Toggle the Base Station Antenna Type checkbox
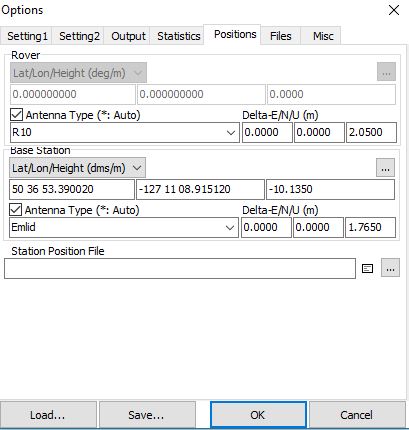This screenshot has height=430, width=409. pyautogui.click(x=15, y=210)
